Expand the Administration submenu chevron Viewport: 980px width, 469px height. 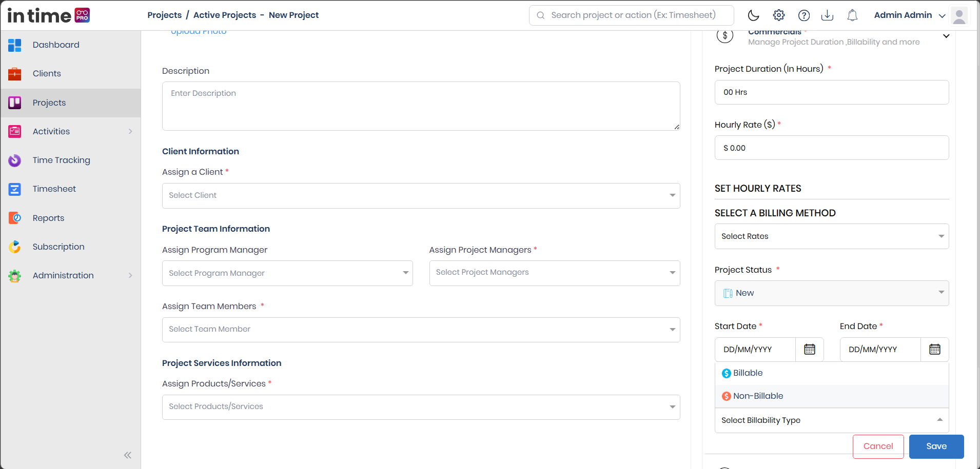(x=130, y=275)
